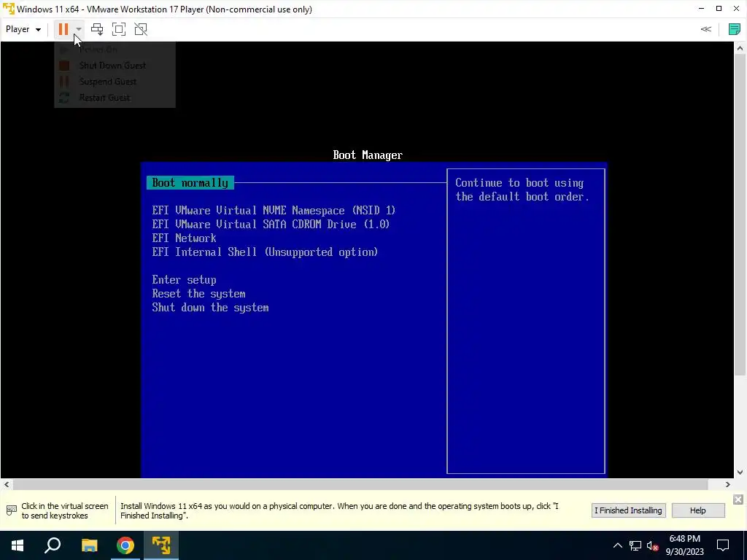
Task: Choose Shut down the system option
Action: click(x=210, y=307)
